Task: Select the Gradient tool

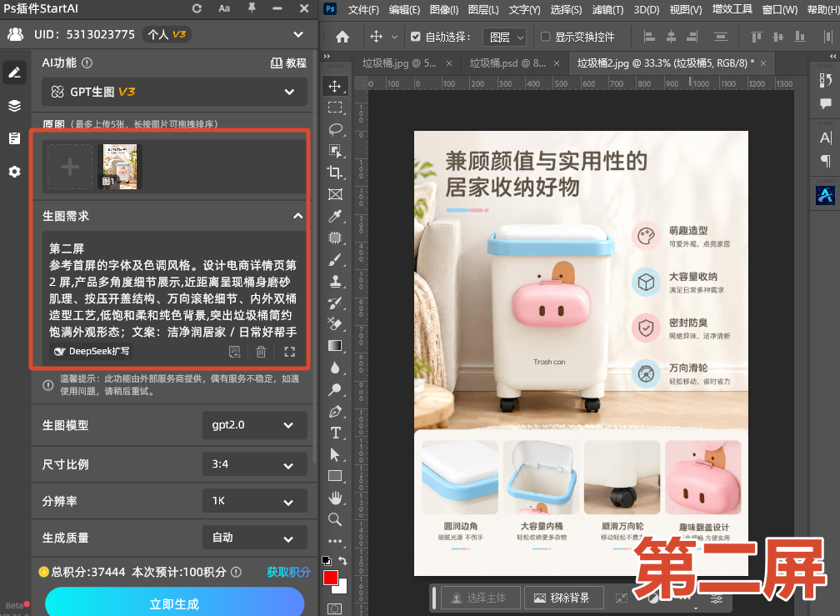Action: click(335, 346)
